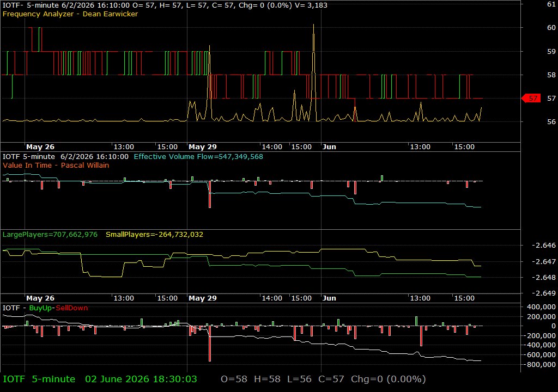Click 'May 29' on lower time axis
Screen dimensions: 558x392
point(203,298)
